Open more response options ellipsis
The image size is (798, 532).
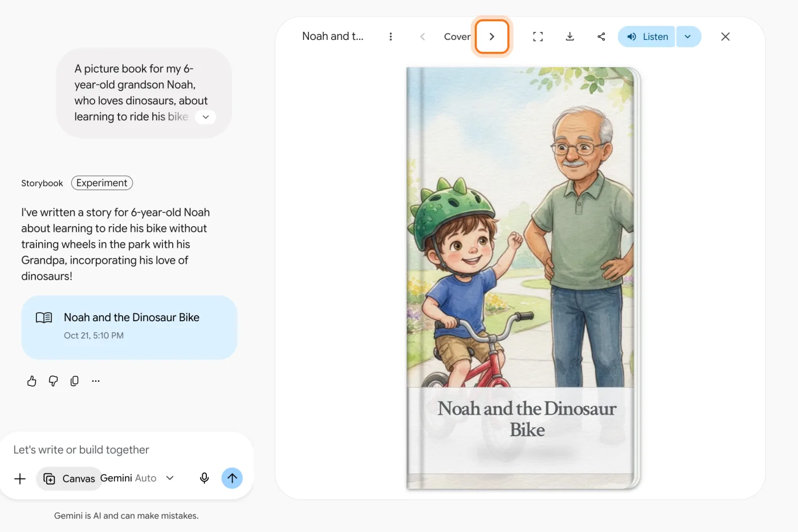point(96,381)
